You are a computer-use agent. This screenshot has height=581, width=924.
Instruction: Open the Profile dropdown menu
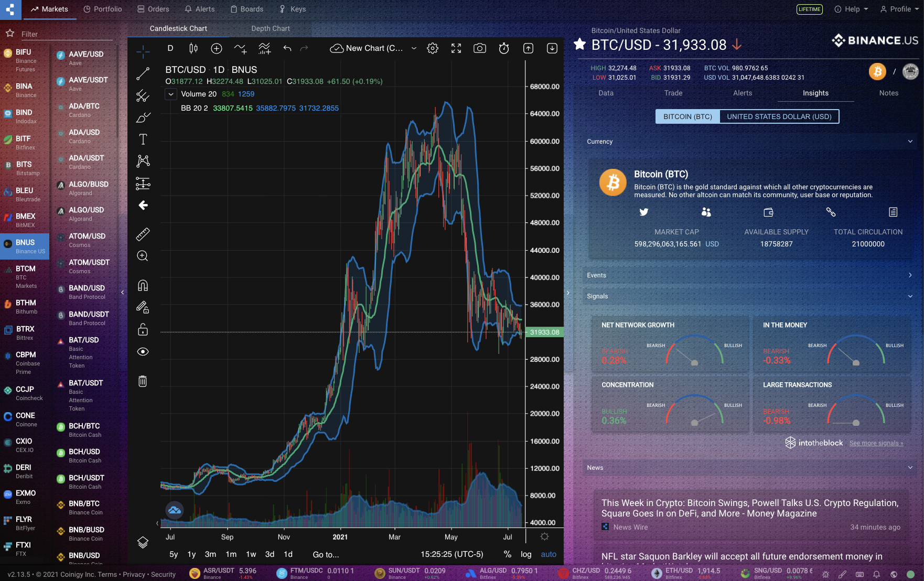coord(899,9)
